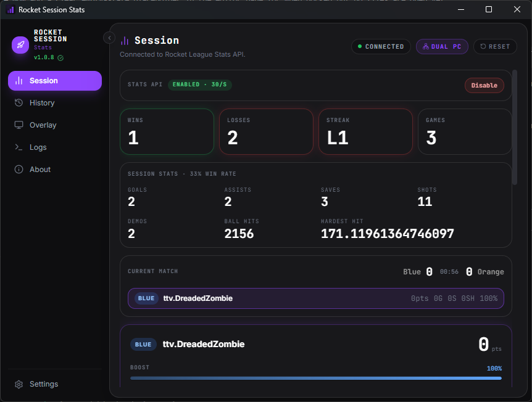Click the 100% boost value
This screenshot has height=402, width=532.
pyautogui.click(x=494, y=369)
